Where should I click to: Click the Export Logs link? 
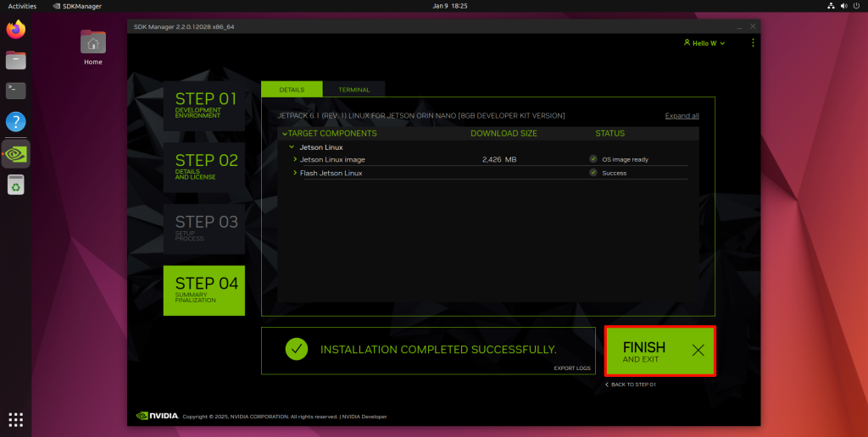point(571,368)
